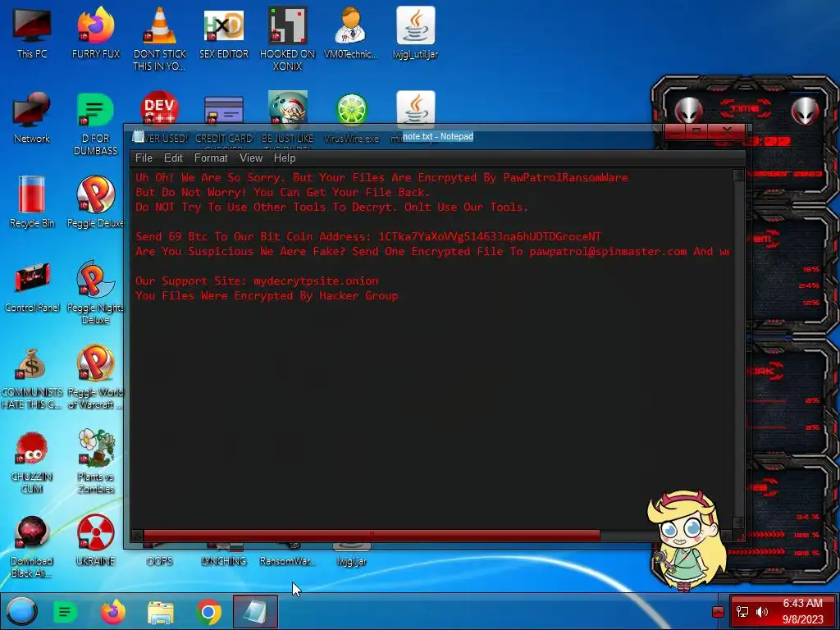Open the Java file icon under lwjgl_util.jar
The image size is (840, 630).
pos(416,107)
